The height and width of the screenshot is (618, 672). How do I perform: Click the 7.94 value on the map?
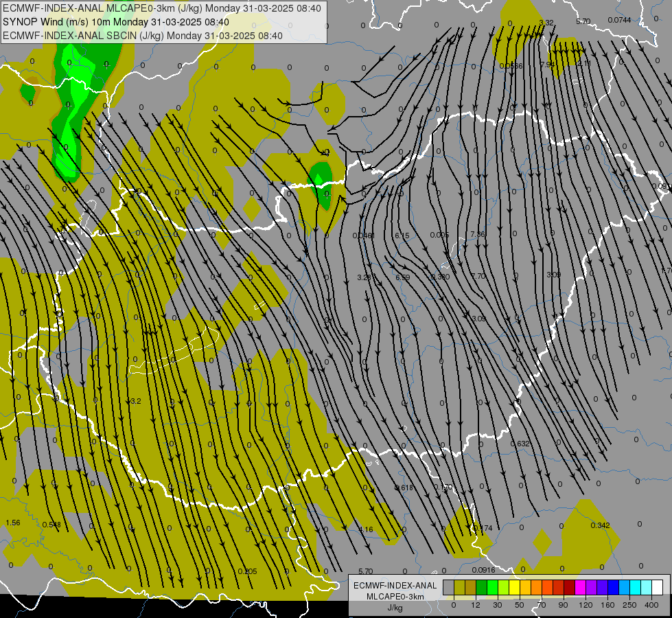(548, 65)
